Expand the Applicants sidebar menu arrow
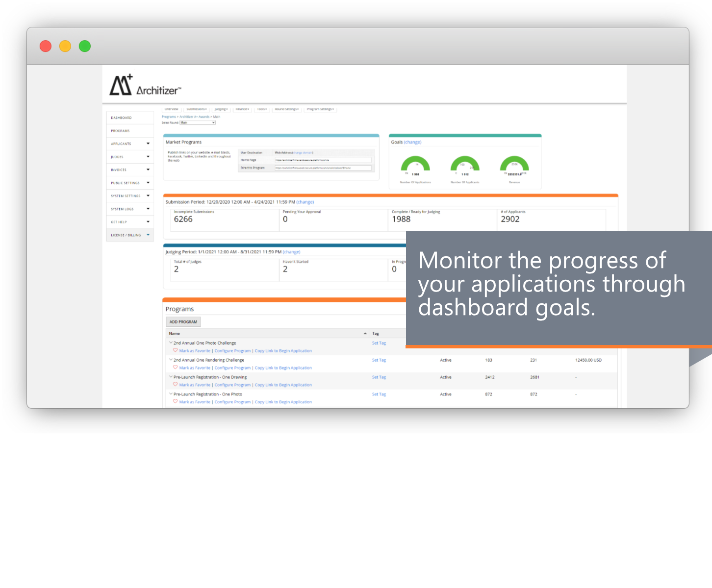Screen dimensions: 712x588 (x=148, y=144)
